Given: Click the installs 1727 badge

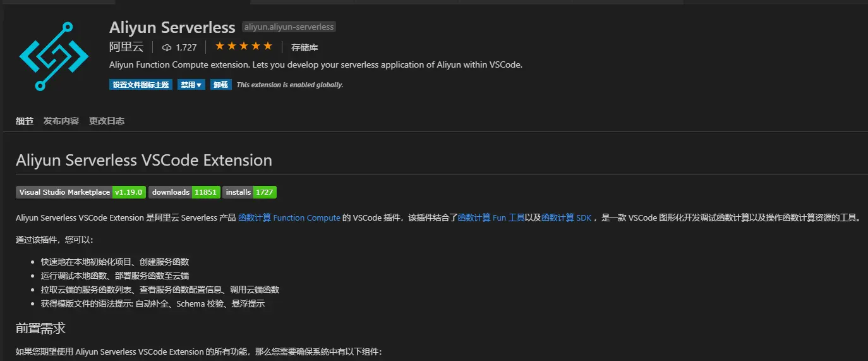Looking at the screenshot, I should (x=250, y=192).
